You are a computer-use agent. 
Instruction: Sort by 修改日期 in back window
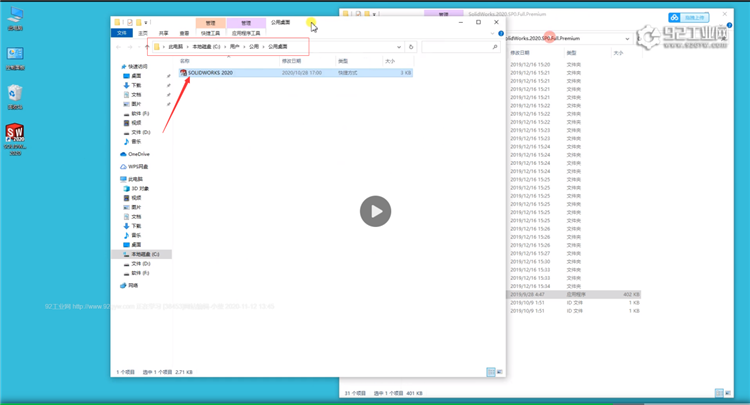pyautogui.click(x=520, y=53)
